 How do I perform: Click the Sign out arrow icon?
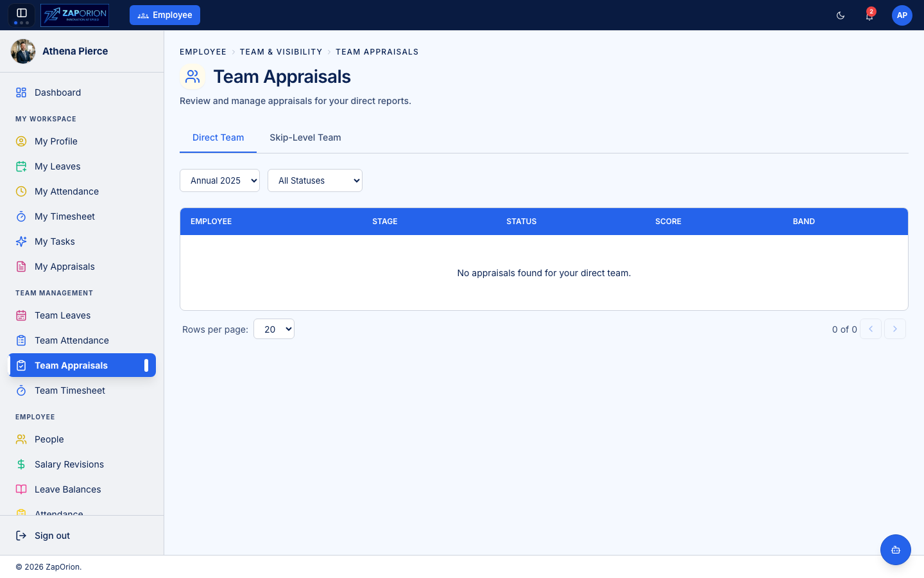pos(21,536)
